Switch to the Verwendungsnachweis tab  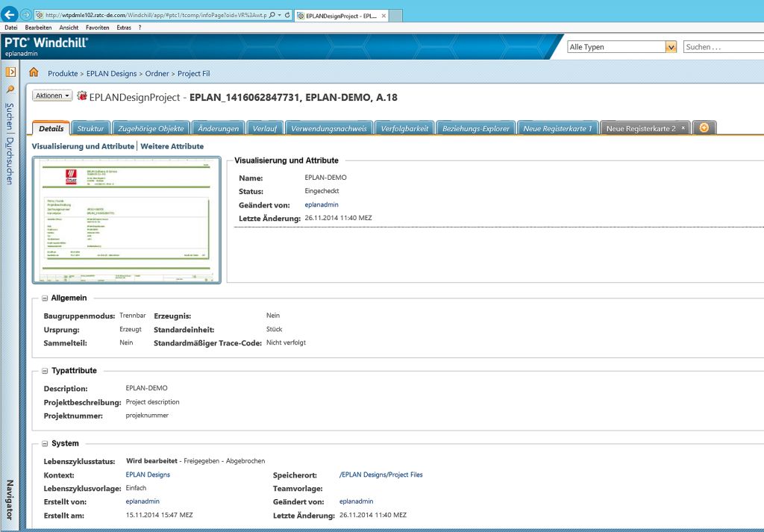coord(329,128)
